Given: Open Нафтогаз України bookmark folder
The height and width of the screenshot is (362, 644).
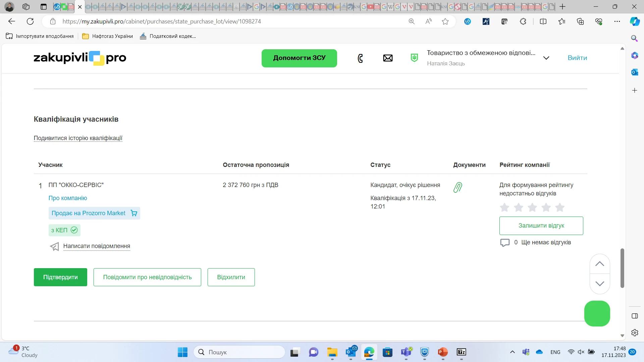Looking at the screenshot, I should tap(108, 36).
